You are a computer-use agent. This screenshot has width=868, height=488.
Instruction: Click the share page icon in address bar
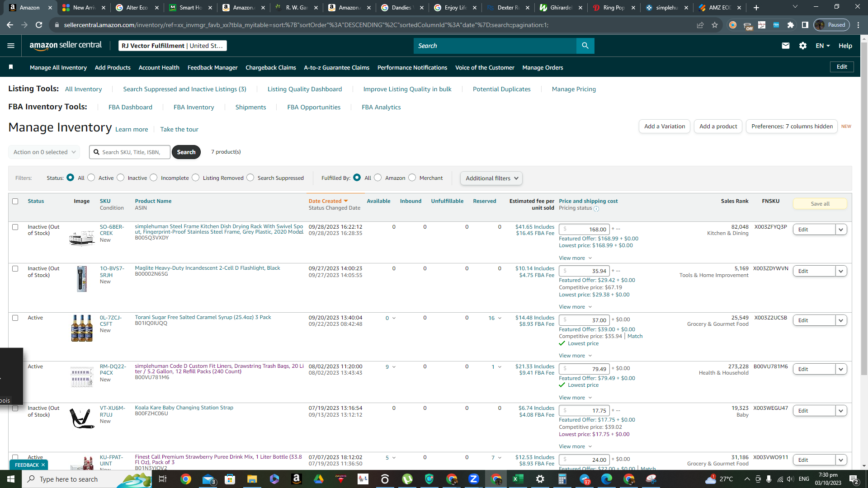pos(700,25)
